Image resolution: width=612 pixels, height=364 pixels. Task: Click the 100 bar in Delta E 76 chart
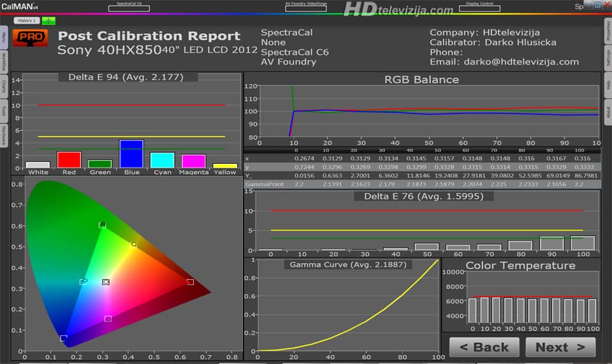click(583, 243)
